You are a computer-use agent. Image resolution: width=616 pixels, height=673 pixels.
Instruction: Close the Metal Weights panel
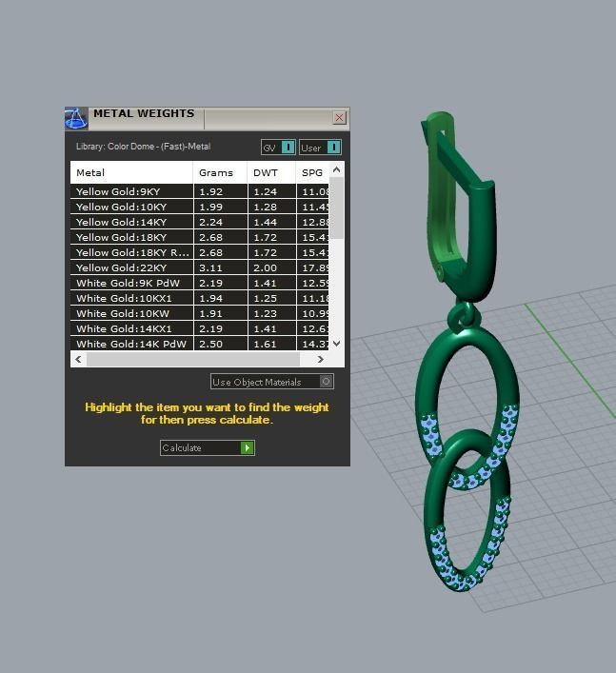(x=339, y=117)
